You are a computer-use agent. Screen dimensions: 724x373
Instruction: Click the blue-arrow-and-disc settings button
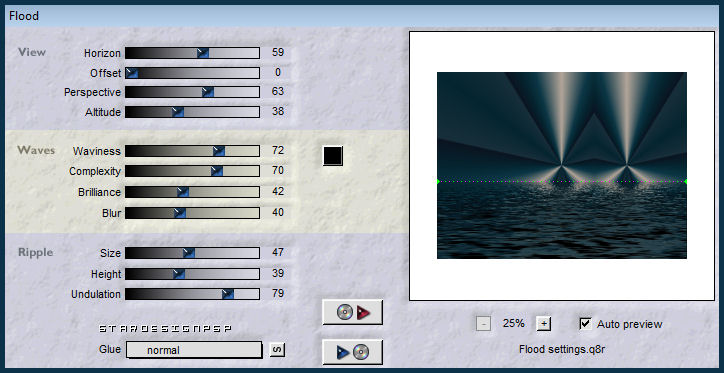(x=353, y=352)
